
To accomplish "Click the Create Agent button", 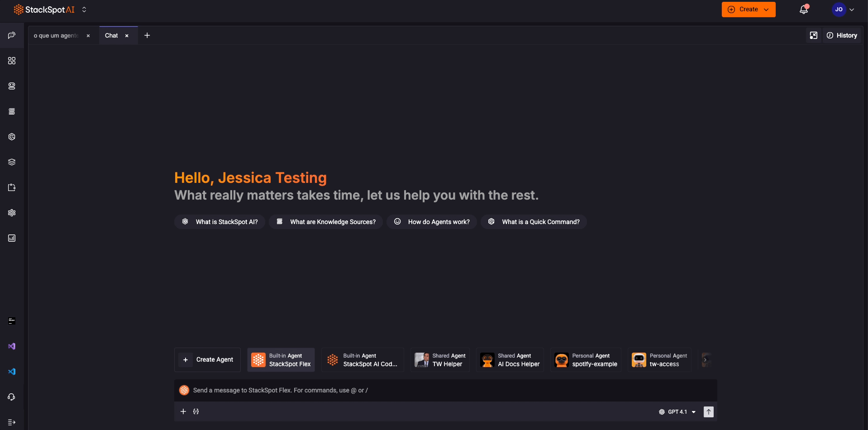I will point(207,360).
